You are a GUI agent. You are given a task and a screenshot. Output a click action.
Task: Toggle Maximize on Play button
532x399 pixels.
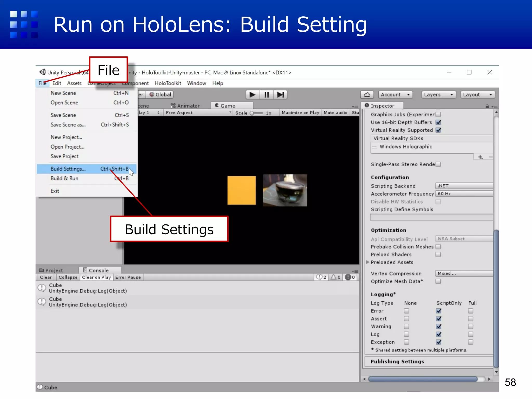pos(300,112)
